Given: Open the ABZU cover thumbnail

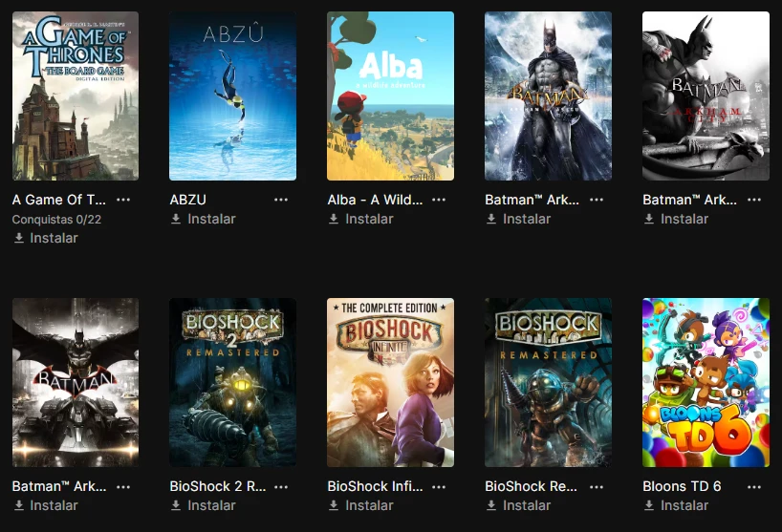Looking at the screenshot, I should coord(232,96).
